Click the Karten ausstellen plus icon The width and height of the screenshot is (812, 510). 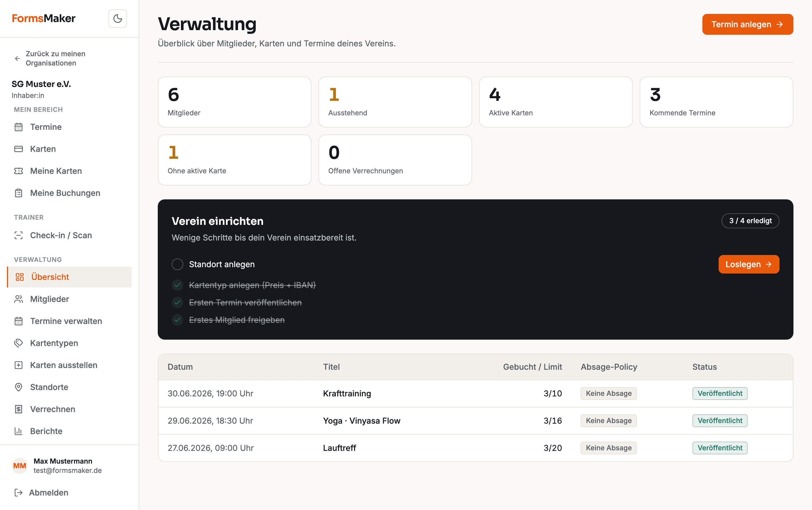[19, 365]
